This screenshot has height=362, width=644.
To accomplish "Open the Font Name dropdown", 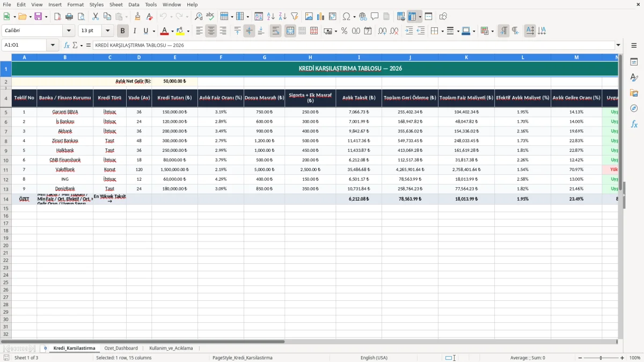I will point(68,31).
